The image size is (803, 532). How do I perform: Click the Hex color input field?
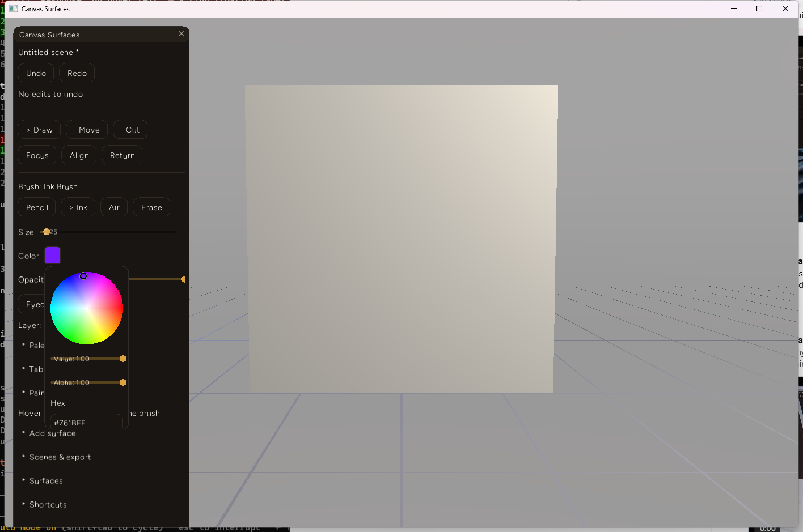pos(87,422)
